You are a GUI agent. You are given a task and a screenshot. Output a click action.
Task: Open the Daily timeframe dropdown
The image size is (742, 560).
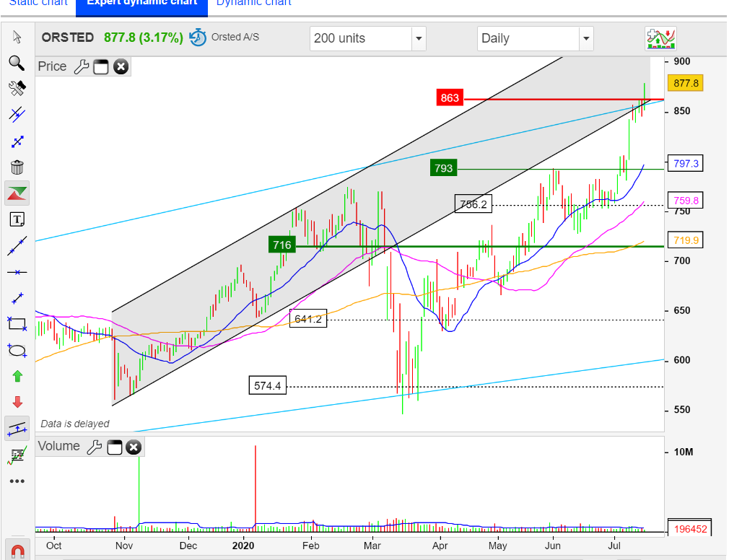(x=585, y=38)
